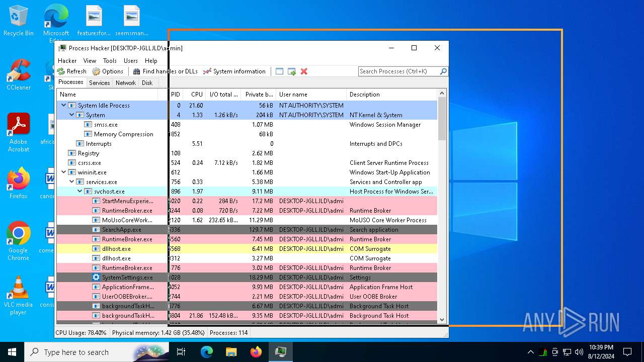Screen dimensions: 644x362
Task: Click scrollbar up arrow in process list
Action: tap(442, 93)
